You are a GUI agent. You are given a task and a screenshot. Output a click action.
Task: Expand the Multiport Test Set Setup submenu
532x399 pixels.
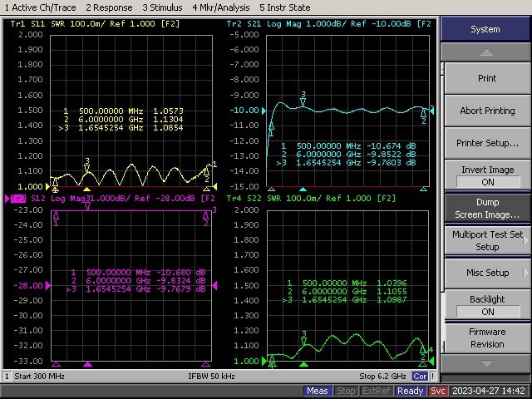[x=487, y=240]
